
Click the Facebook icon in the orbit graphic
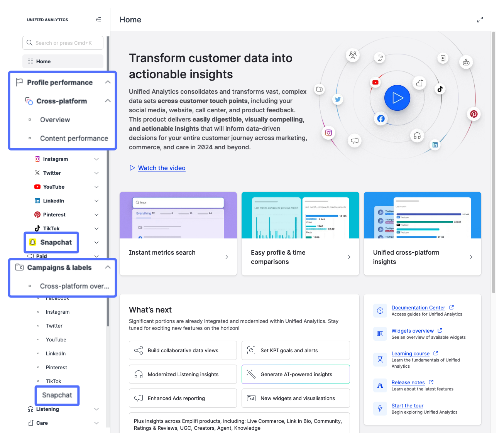[381, 119]
